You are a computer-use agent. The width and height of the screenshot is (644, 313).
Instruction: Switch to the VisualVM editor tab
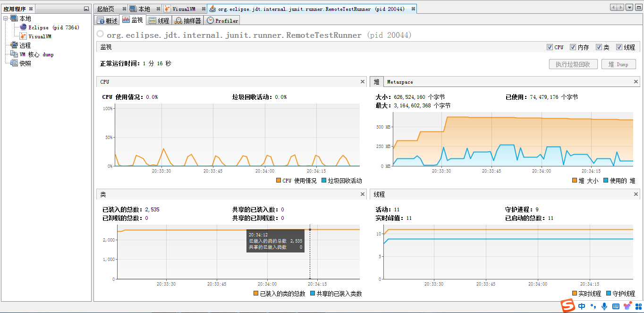pos(184,9)
